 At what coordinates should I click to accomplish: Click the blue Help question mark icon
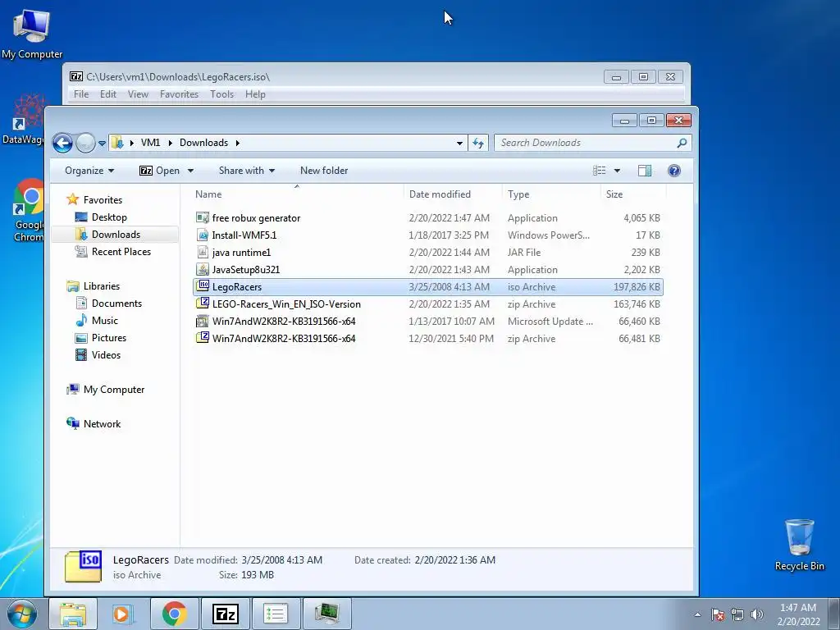point(674,171)
